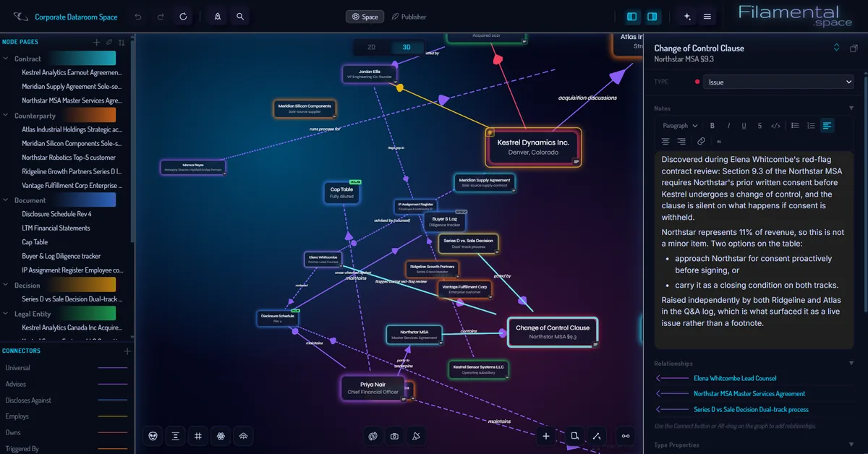Click the spiral galaxy icon in the bottom toolbar
The height and width of the screenshot is (454, 868).
(x=373, y=436)
